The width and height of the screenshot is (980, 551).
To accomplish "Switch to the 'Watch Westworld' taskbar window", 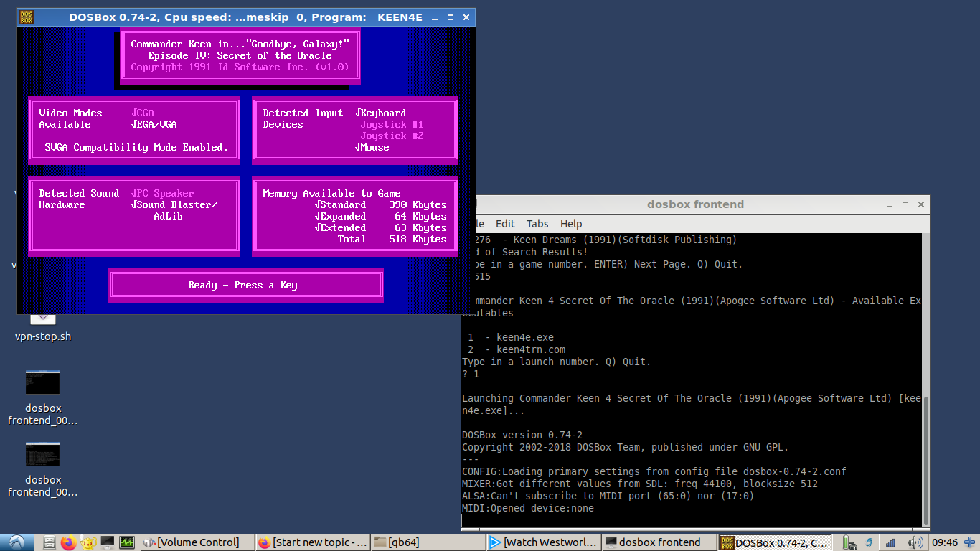I will (543, 542).
